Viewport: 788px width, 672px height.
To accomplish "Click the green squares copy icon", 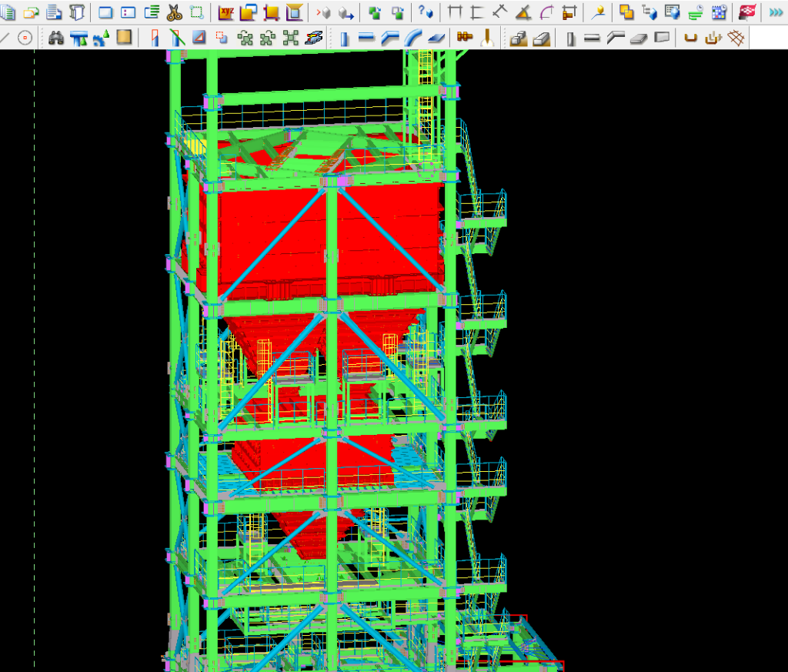I will 375,12.
